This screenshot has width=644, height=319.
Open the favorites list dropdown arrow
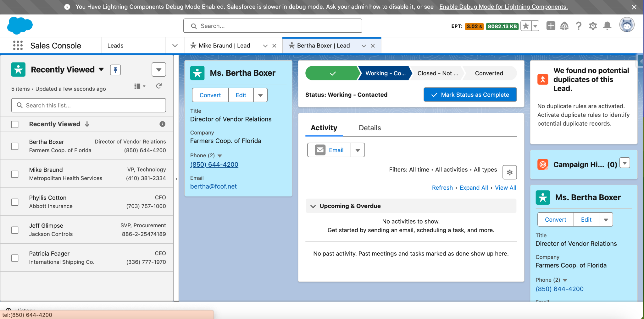point(535,26)
